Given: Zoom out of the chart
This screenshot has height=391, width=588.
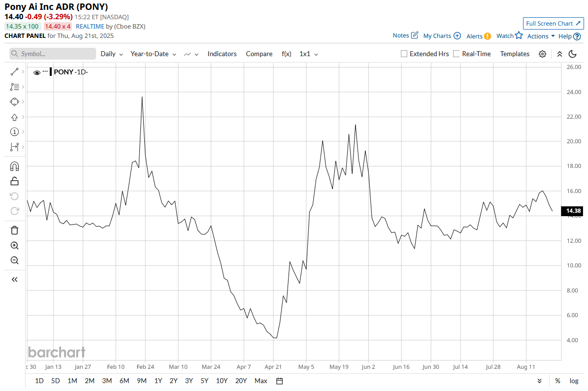Looking at the screenshot, I should tap(14, 261).
